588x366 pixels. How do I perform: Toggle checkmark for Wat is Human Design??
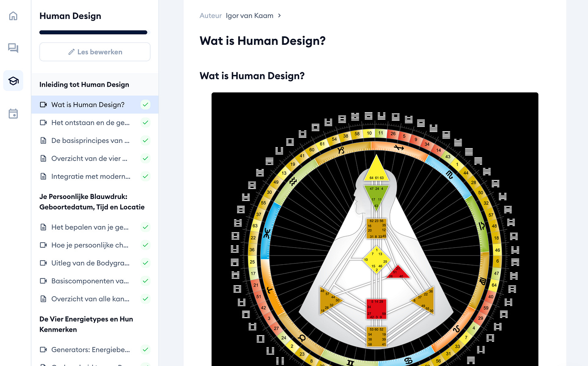[145, 105]
